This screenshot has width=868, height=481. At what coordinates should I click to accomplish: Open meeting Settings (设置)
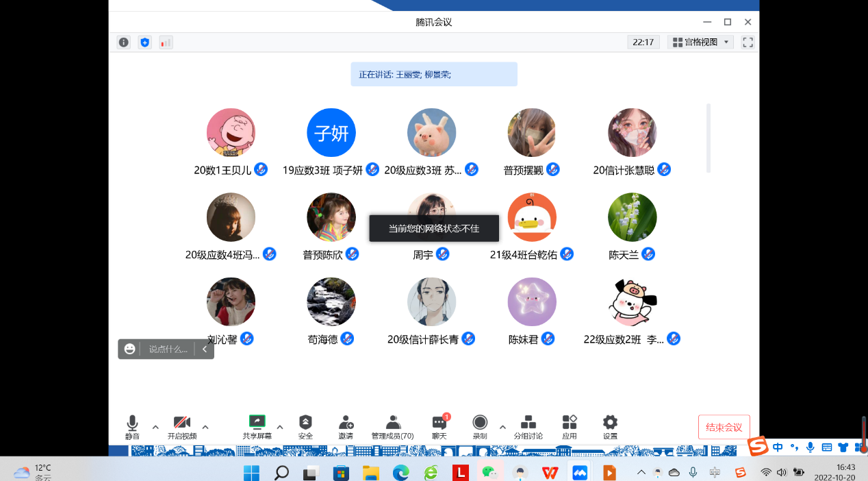(x=610, y=427)
